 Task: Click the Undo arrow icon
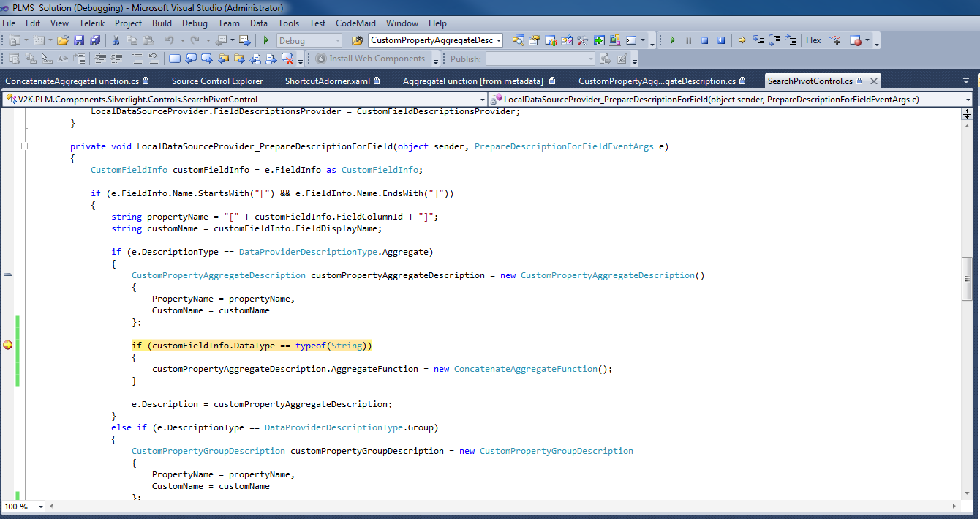[x=169, y=40]
